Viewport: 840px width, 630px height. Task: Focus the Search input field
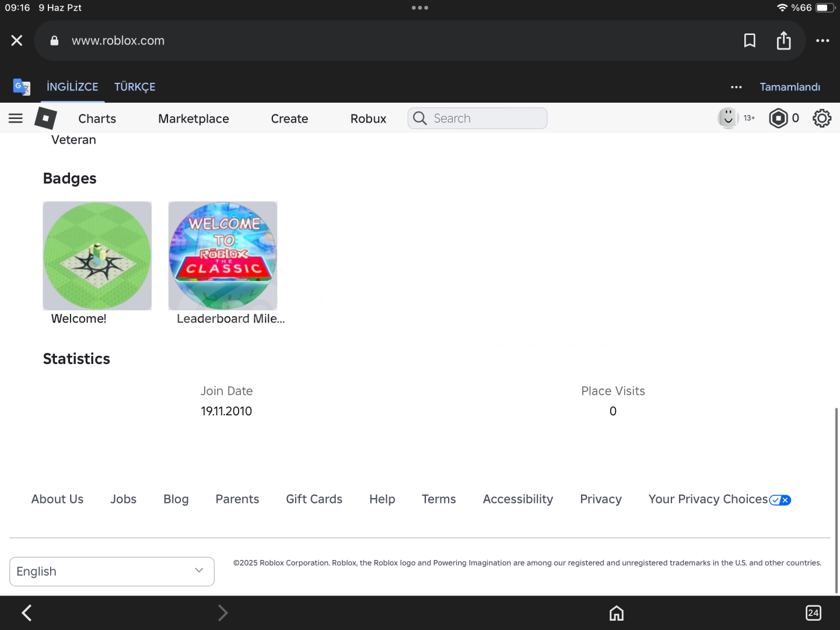click(x=477, y=118)
